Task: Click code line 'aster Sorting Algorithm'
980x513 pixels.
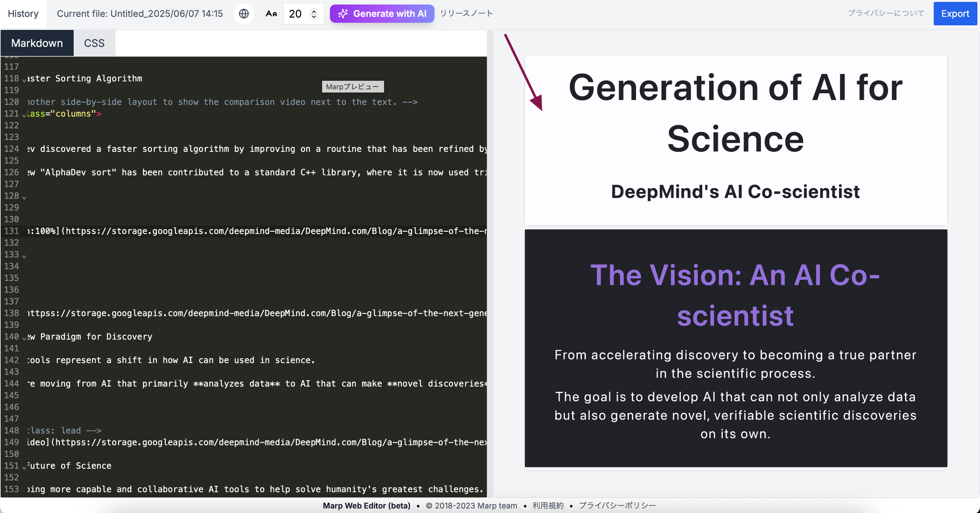Action: click(84, 78)
